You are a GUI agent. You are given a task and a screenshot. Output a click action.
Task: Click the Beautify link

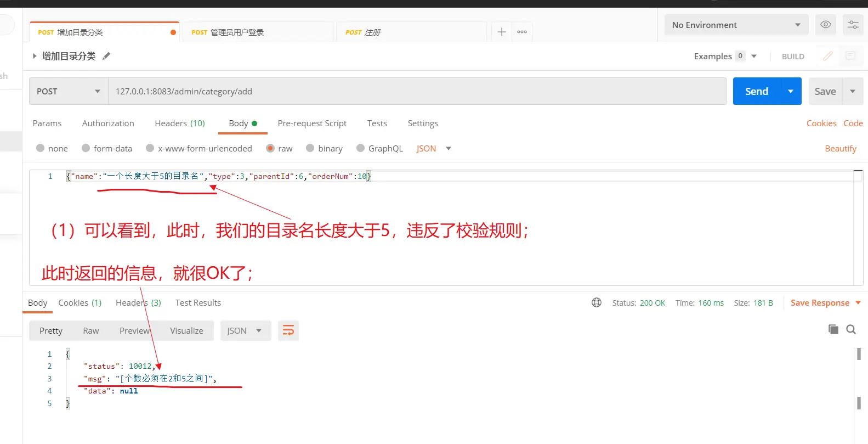(x=840, y=149)
